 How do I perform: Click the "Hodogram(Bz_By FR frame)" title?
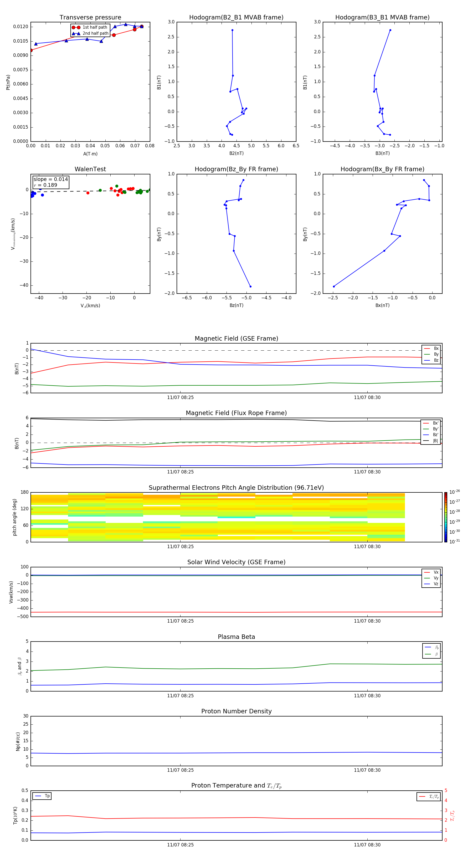(x=236, y=169)
